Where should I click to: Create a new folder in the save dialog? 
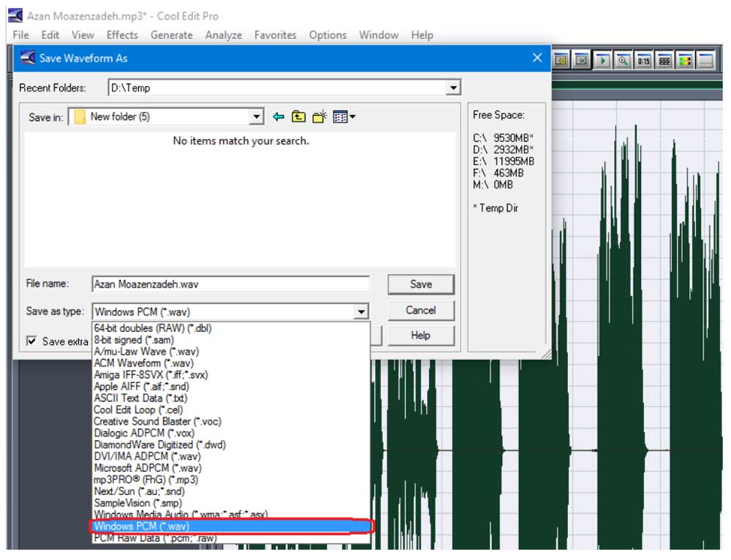pos(319,117)
